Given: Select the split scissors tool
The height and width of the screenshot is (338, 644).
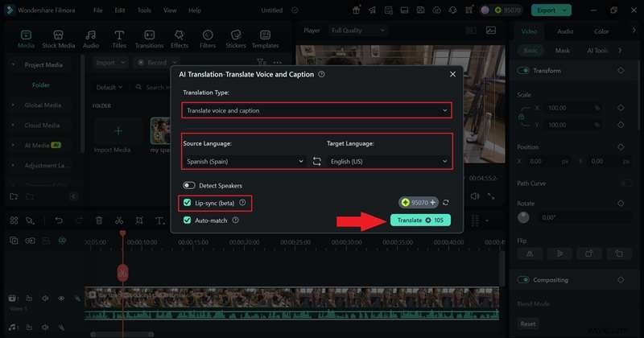Looking at the screenshot, I should pos(119,220).
